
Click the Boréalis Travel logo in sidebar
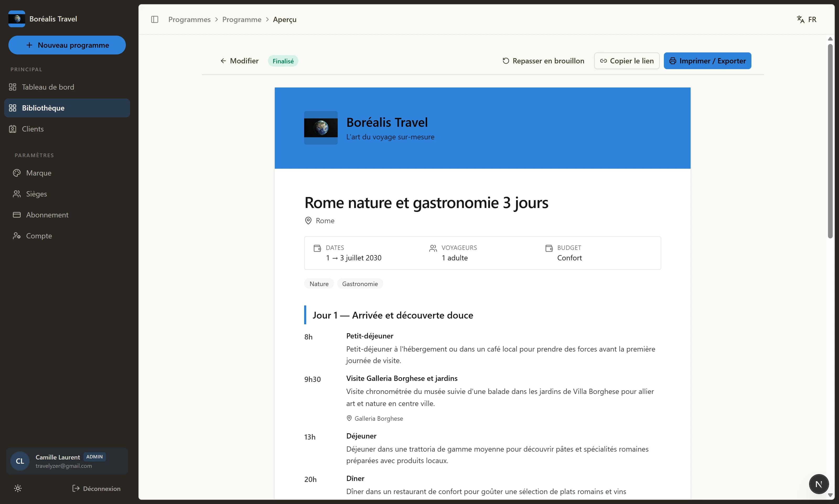[x=17, y=19]
